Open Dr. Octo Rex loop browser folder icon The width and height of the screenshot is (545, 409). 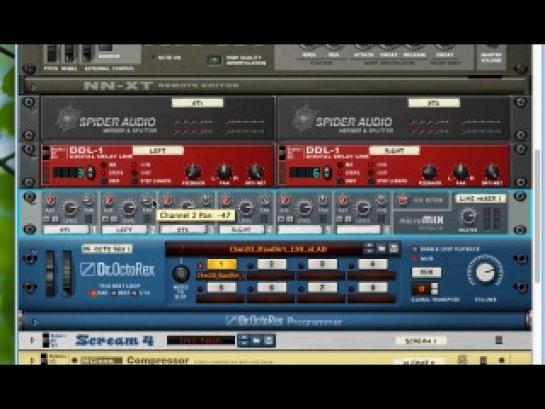[382, 248]
